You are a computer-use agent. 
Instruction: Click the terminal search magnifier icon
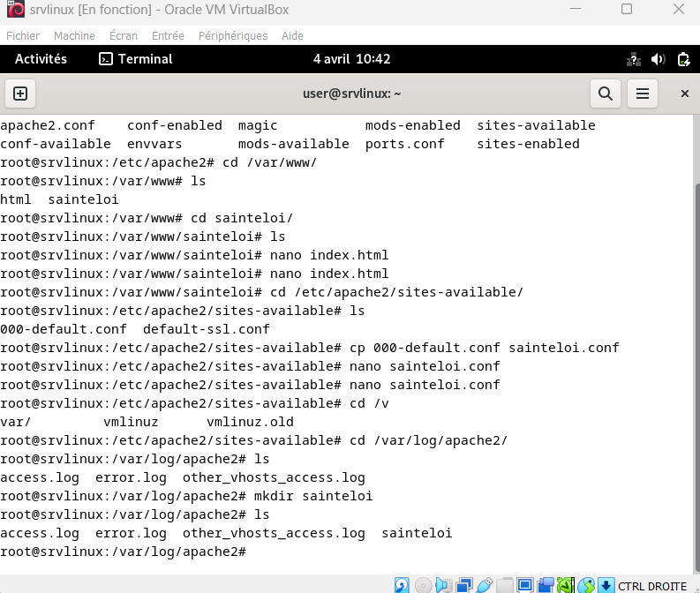coord(606,94)
